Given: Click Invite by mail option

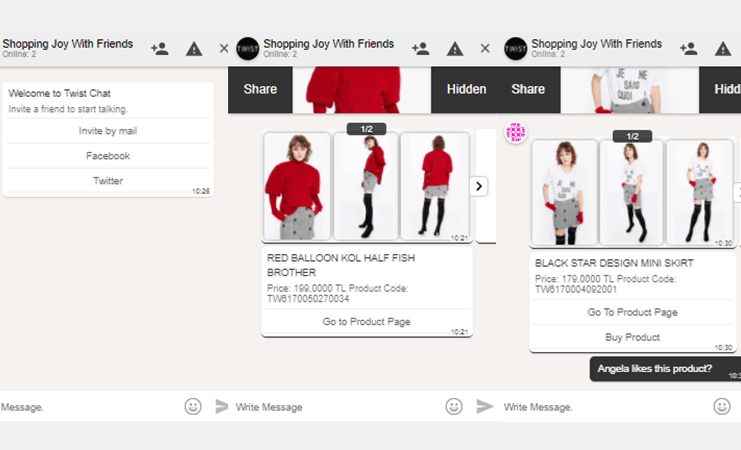Looking at the screenshot, I should pos(108,131).
